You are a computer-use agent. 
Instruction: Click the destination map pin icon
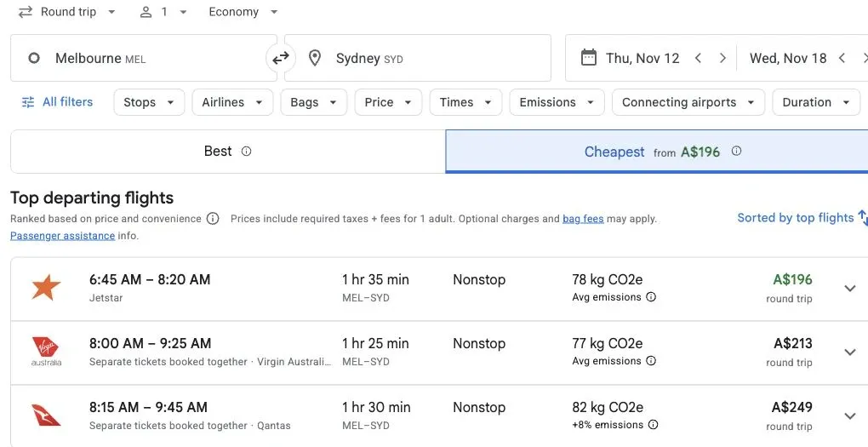(x=314, y=58)
